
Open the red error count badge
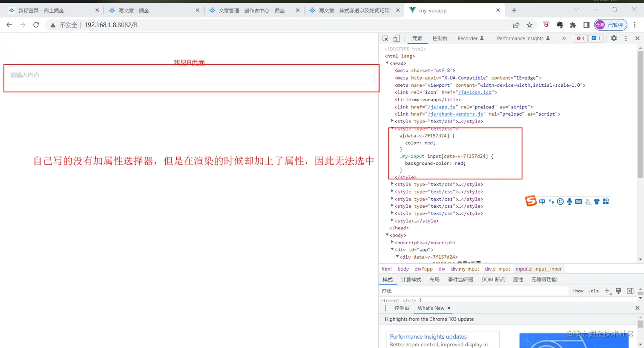pyautogui.click(x=581, y=38)
